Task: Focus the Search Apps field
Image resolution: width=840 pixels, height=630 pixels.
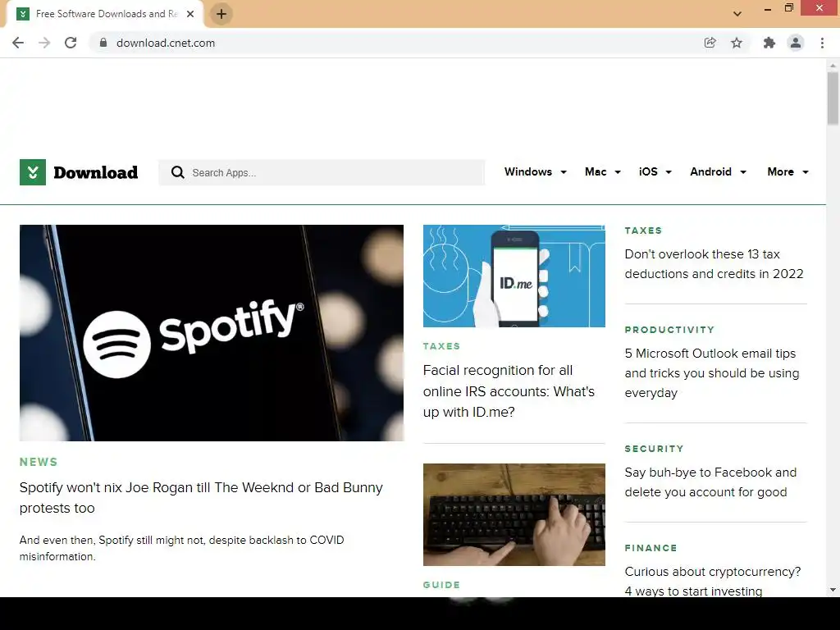Action: (322, 172)
